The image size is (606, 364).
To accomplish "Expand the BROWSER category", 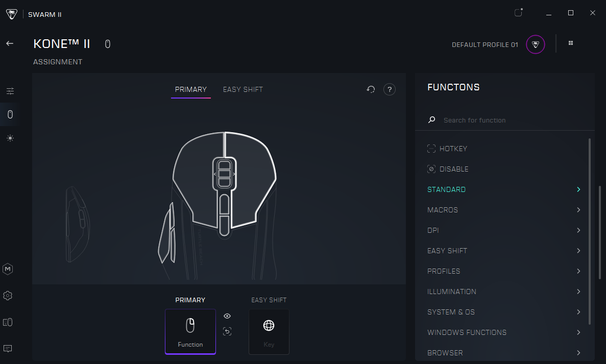I will 504,353.
